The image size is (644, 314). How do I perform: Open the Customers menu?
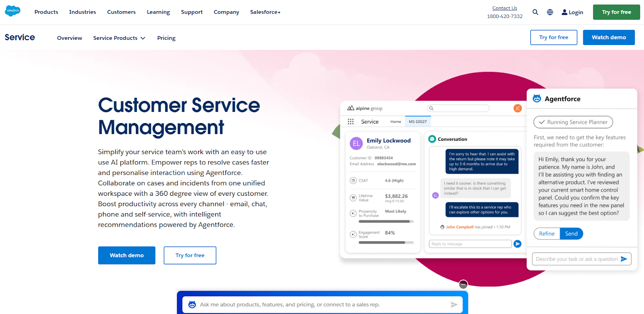point(121,12)
